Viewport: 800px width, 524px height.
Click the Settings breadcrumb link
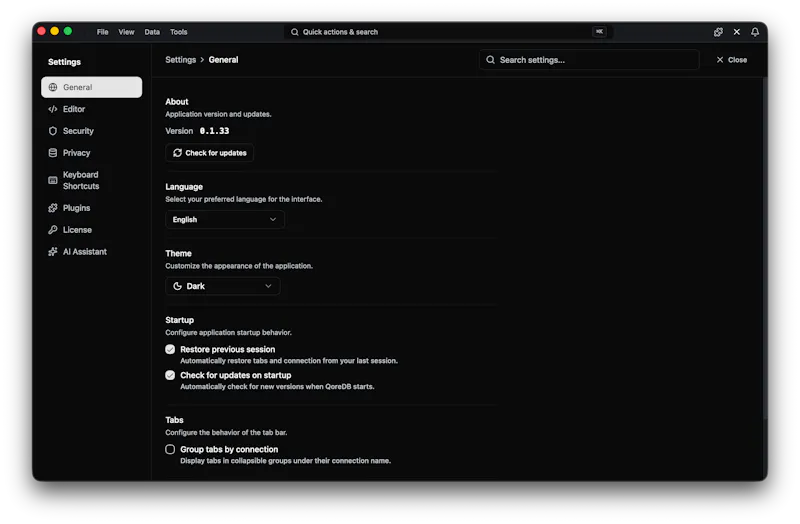181,60
